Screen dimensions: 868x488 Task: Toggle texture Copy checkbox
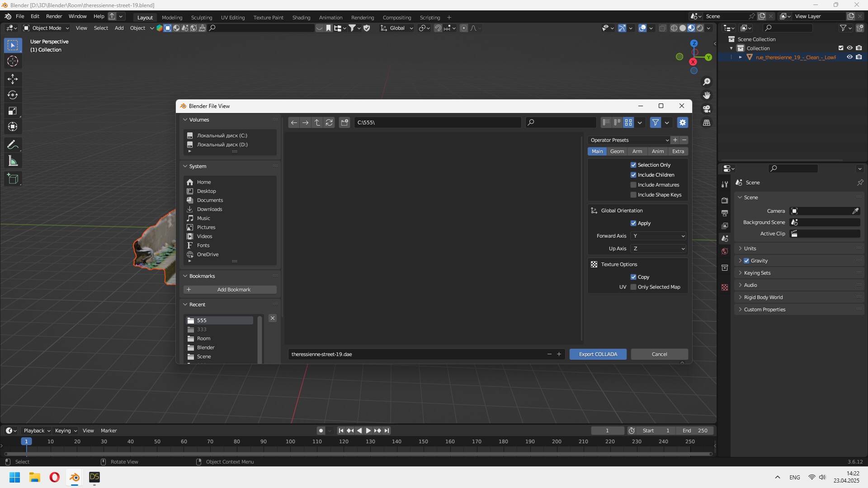tap(633, 277)
